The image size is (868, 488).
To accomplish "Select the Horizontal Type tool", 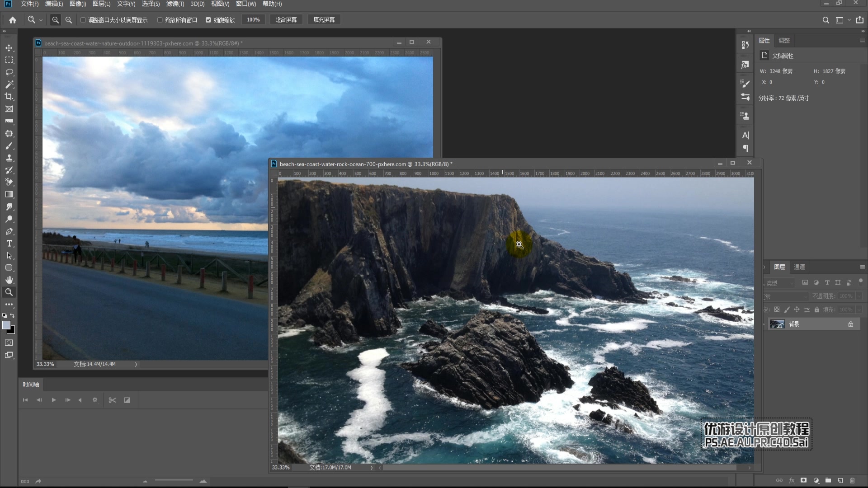I will click(9, 244).
